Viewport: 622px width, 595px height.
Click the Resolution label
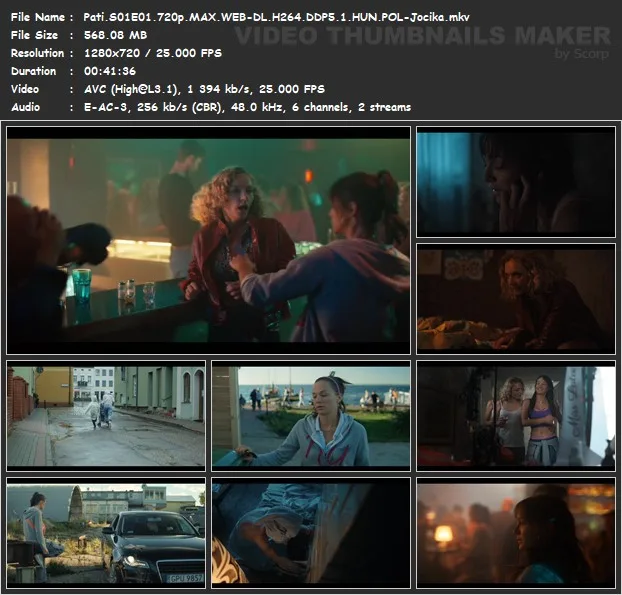[x=37, y=53]
